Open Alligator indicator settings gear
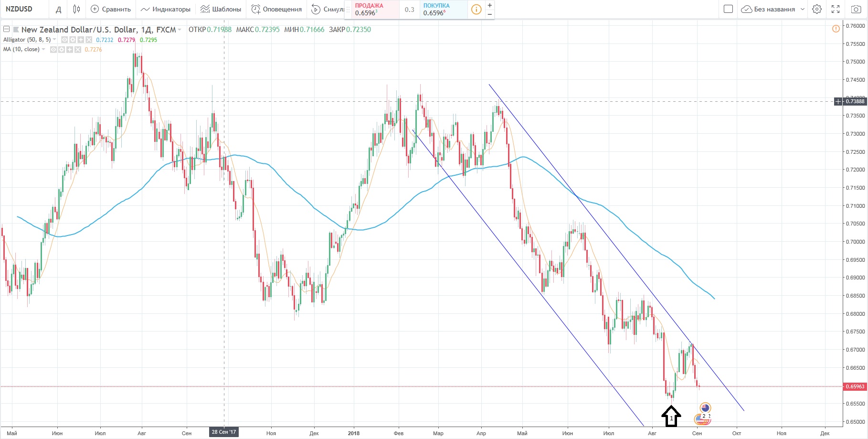868x439 pixels. pyautogui.click(x=73, y=40)
